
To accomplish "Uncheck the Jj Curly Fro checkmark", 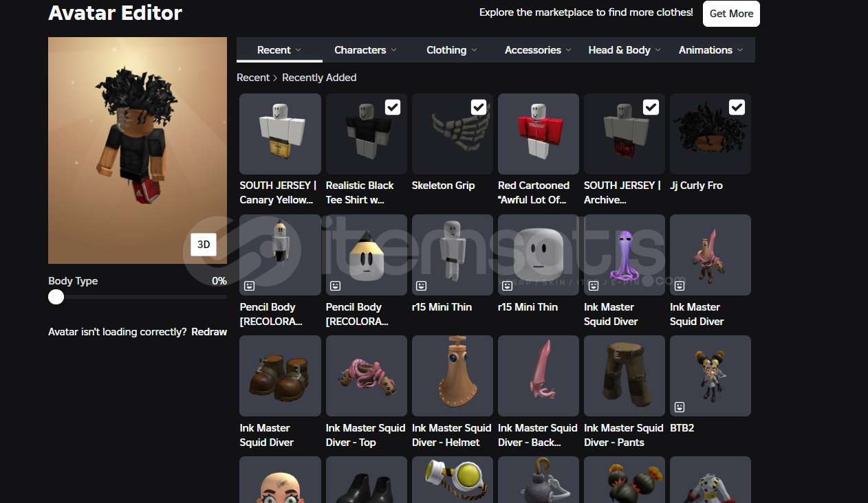I will (x=737, y=107).
